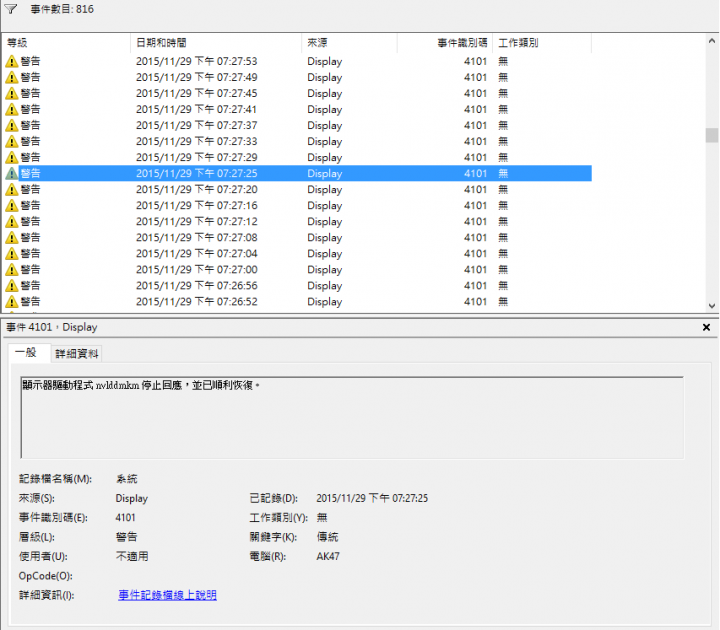Select date cell 2015/11/29 下午 07:27:16
This screenshot has height=630, width=720.
tap(197, 206)
